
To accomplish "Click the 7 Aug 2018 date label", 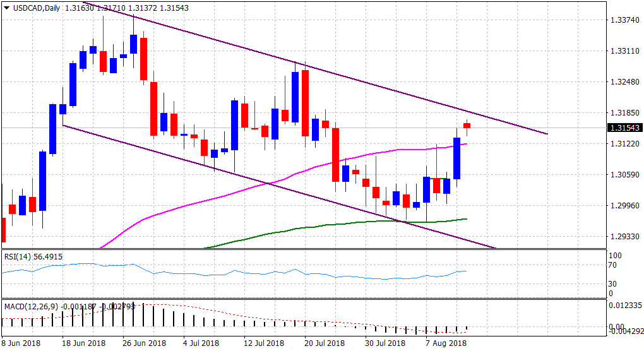I will [x=446, y=343].
